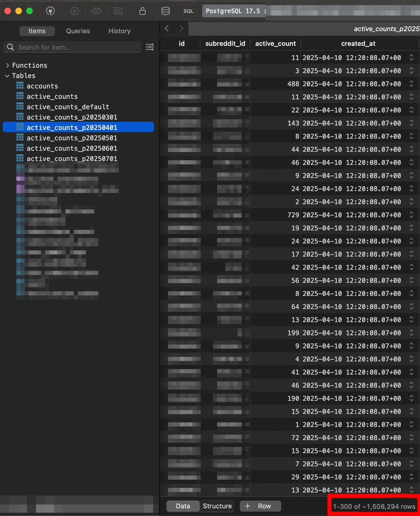Toggle the padlock safe mode icon
This screenshot has height=516, width=420.
click(142, 11)
